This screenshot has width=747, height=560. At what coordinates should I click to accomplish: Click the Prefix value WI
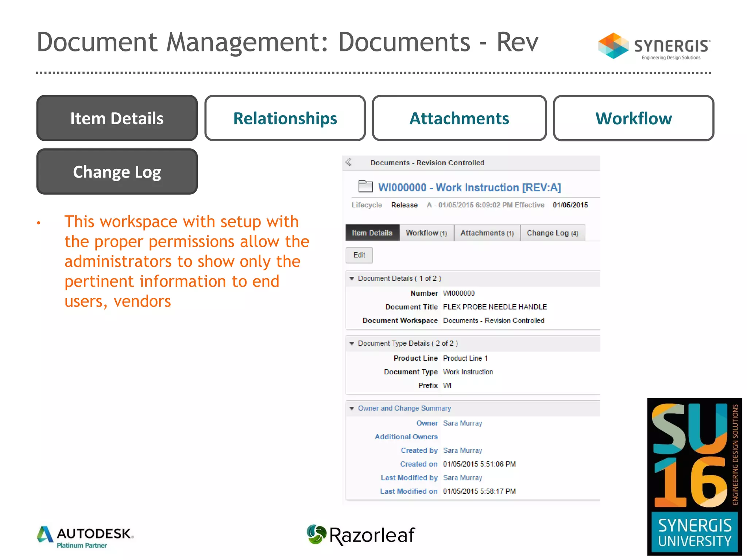(447, 386)
